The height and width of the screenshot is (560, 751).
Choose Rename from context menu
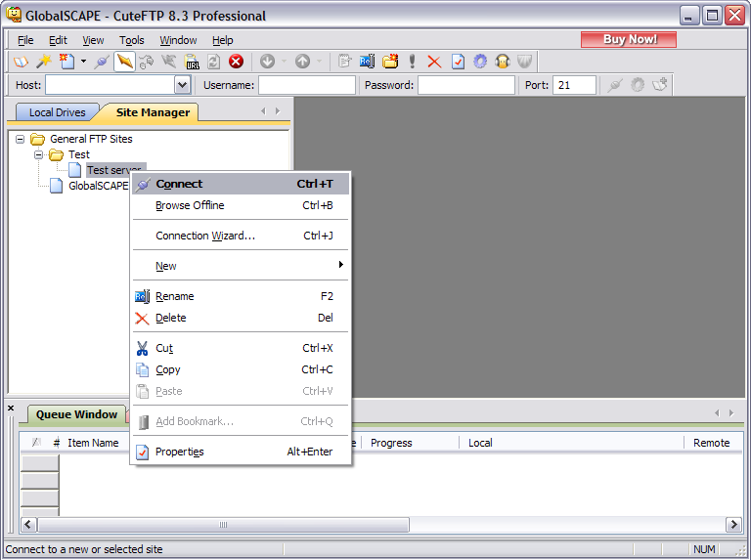click(x=241, y=296)
